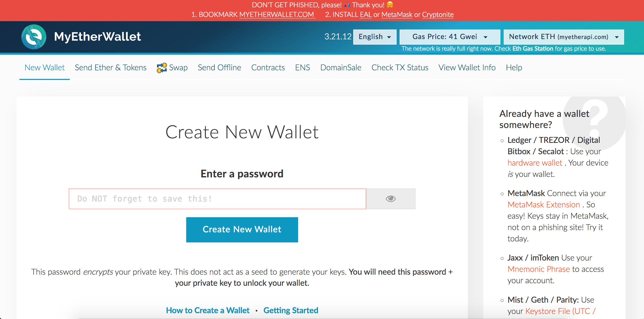
Task: Go to the View Wallet Info tab
Action: click(467, 68)
